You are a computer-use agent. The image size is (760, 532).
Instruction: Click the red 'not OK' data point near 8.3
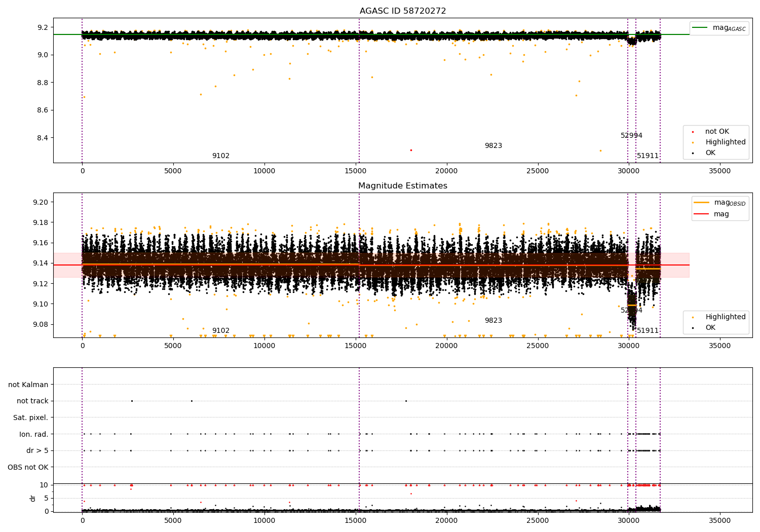[411, 150]
